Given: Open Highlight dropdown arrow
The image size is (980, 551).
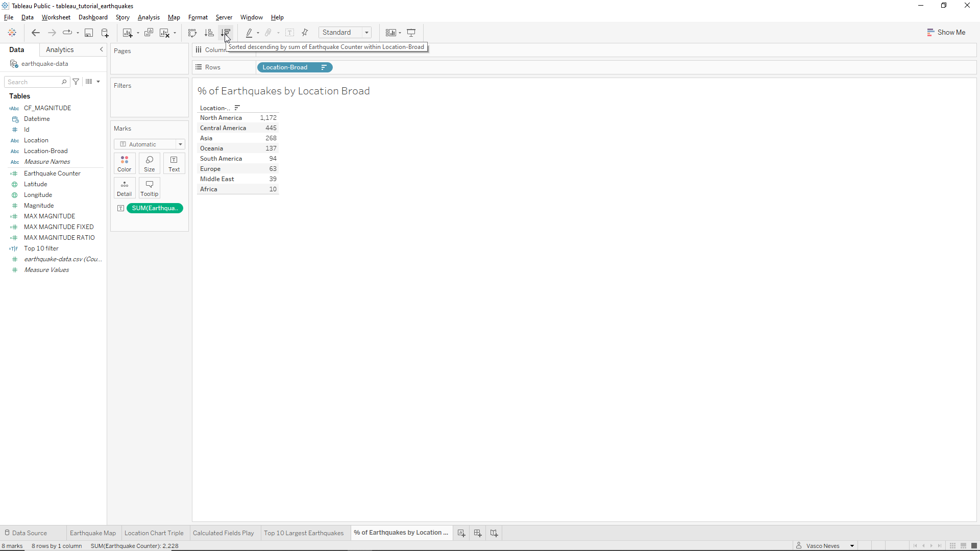Looking at the screenshot, I should click(x=258, y=33).
